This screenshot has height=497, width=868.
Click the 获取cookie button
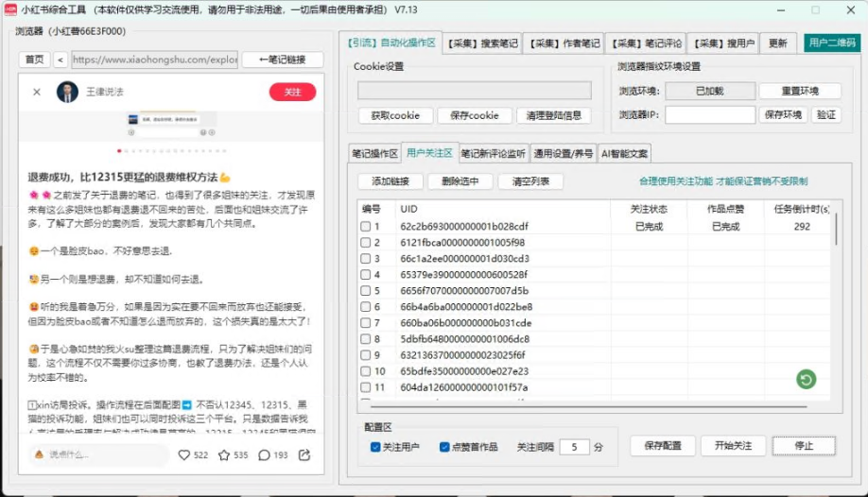pyautogui.click(x=395, y=115)
